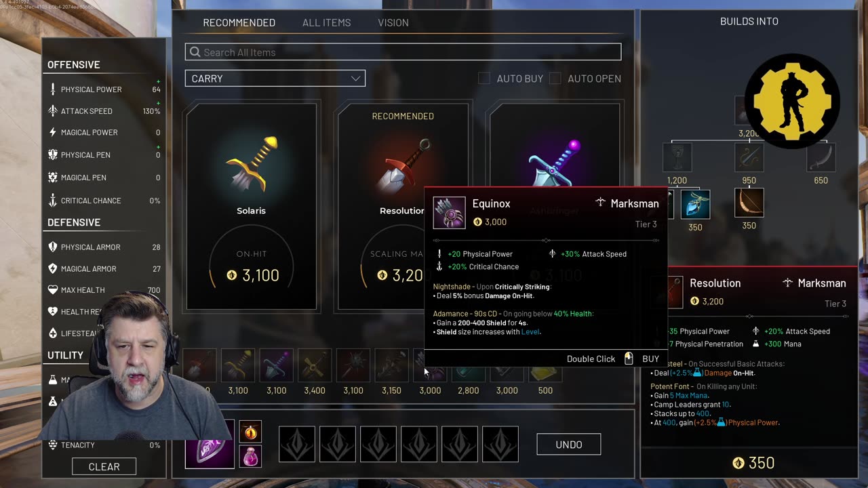868x488 pixels.
Task: Click the pink potion item slot
Action: tap(250, 457)
